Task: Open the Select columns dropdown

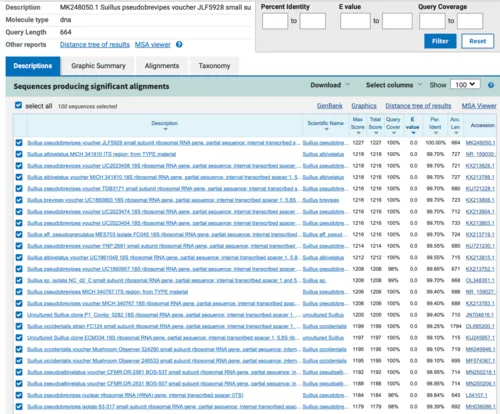Action: click(394, 85)
